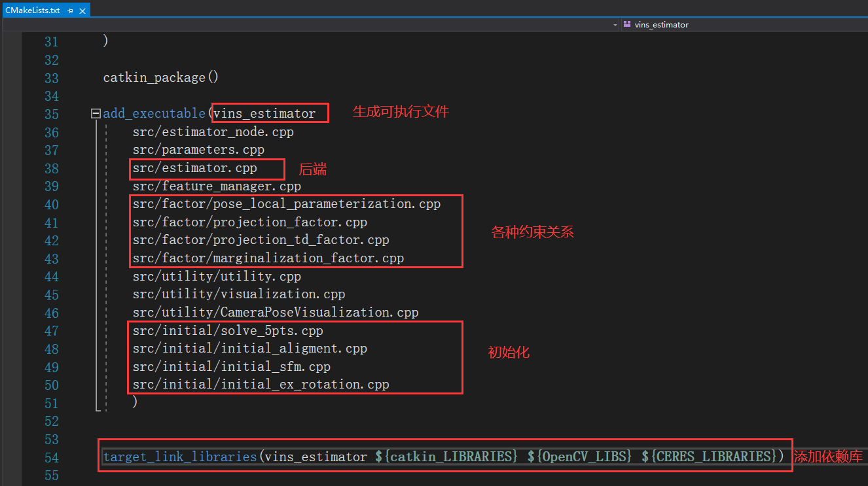Open the scope dropdown arrow in navigation bar

click(x=615, y=25)
